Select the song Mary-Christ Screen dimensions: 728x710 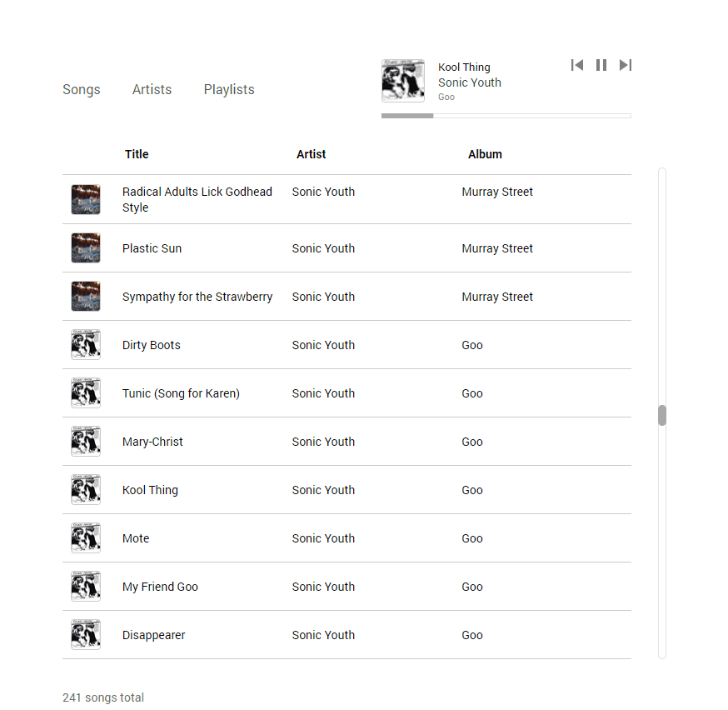[152, 442]
